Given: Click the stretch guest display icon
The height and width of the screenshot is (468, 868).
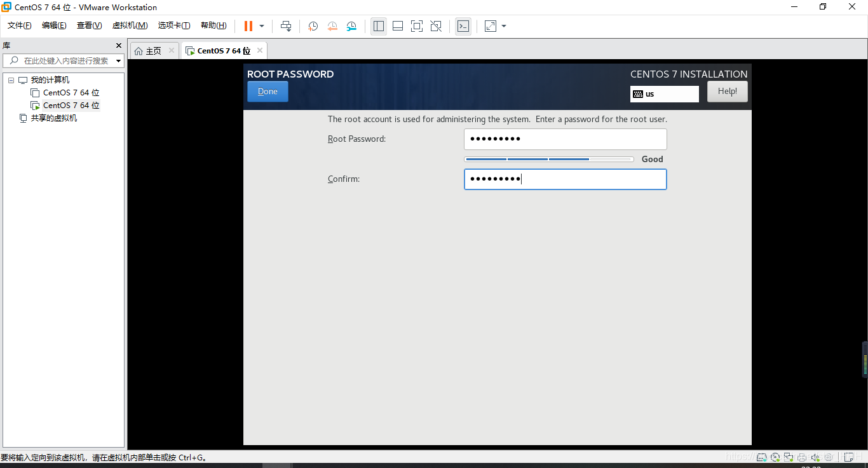Looking at the screenshot, I should [x=491, y=26].
